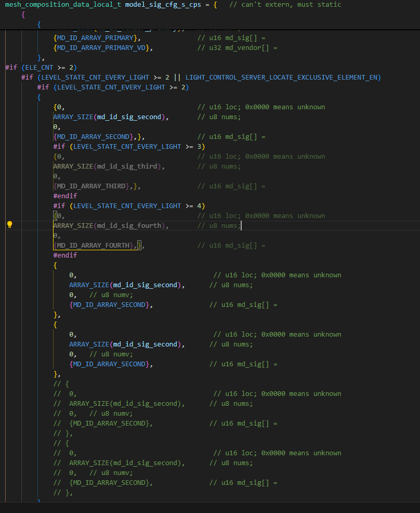This screenshot has height=513, width=420.
Task: Click the ">= 3" LEVEL_STATE_CNT_EVERY_LIGHT condition line
Action: [129, 147]
